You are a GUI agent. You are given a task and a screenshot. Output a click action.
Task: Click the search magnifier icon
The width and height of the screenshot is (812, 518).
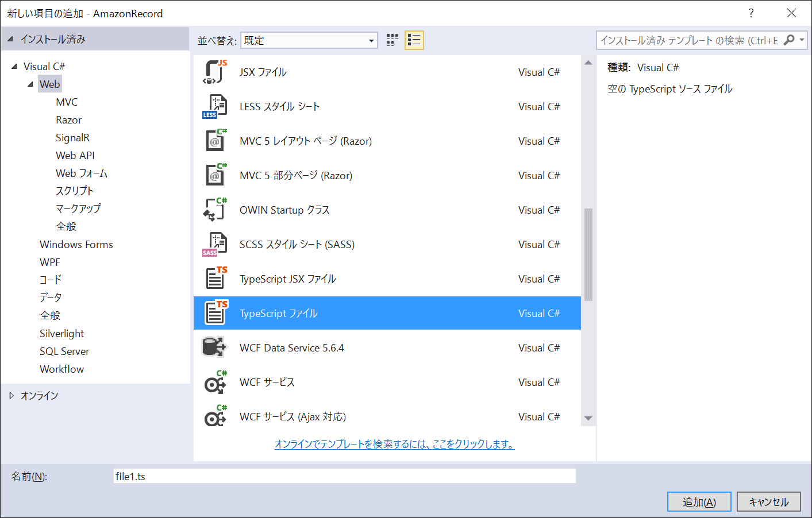coord(790,40)
